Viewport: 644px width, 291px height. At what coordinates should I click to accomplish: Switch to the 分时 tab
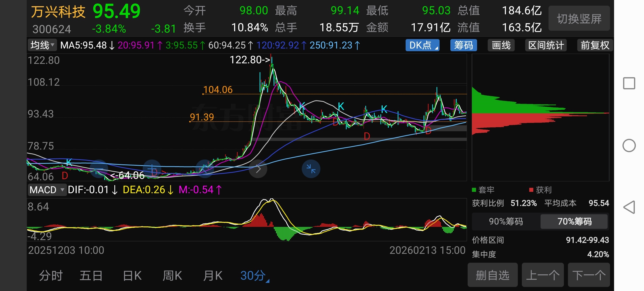tap(51, 276)
